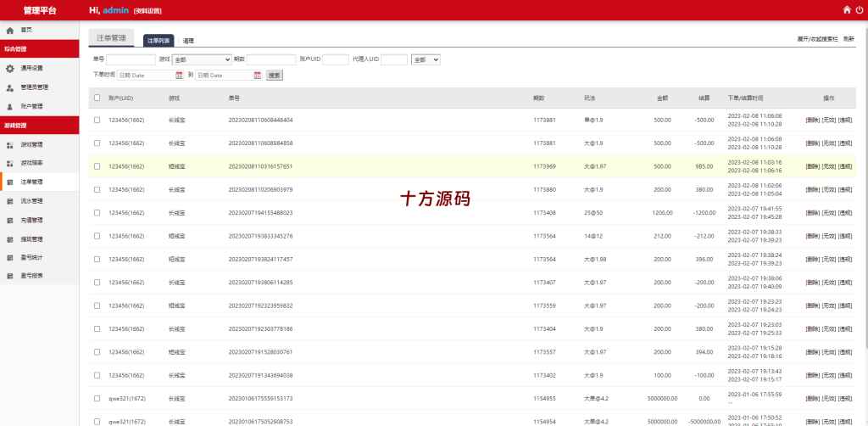This screenshot has height=426, width=868.
Task: Click [删除] for order 20230207191343694038
Action: coord(812,376)
